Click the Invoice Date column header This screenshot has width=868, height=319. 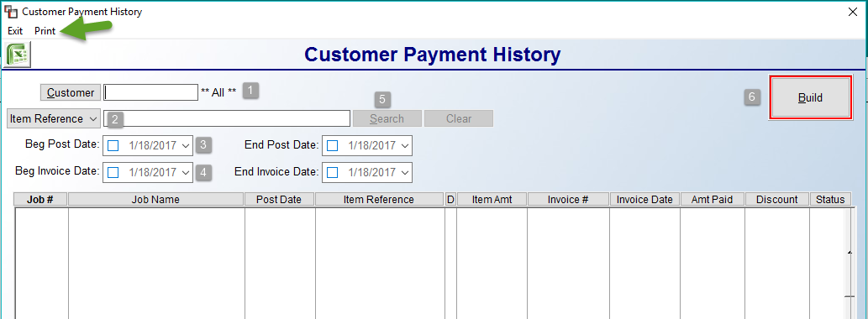(x=645, y=200)
